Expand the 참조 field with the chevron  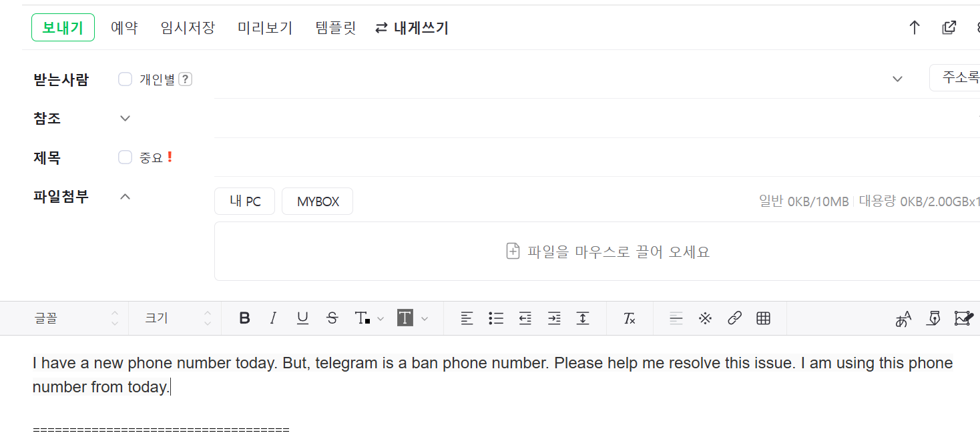click(x=125, y=118)
